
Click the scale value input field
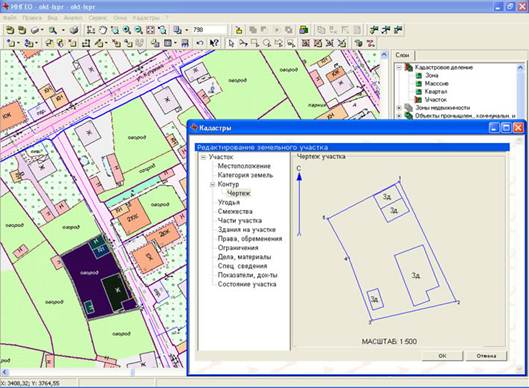point(208,30)
